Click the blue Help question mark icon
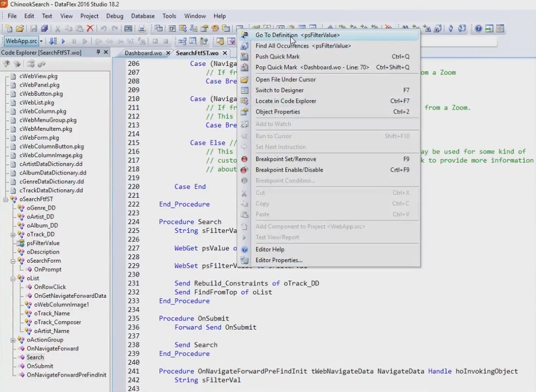Image resolution: width=536 pixels, height=392 pixels. 478,29
